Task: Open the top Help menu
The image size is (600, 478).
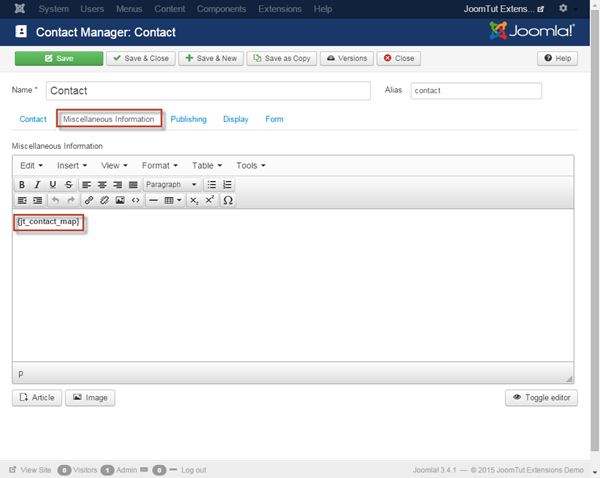Action: [323, 9]
